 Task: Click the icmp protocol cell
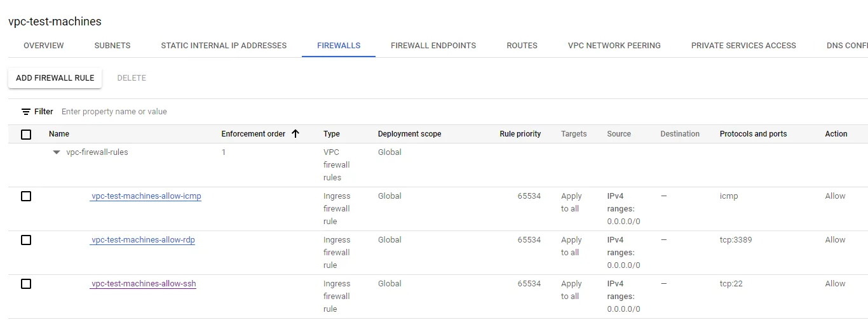(x=729, y=196)
